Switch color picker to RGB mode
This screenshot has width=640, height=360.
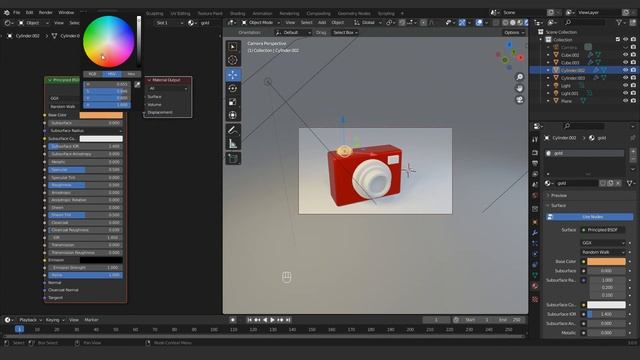(x=93, y=74)
